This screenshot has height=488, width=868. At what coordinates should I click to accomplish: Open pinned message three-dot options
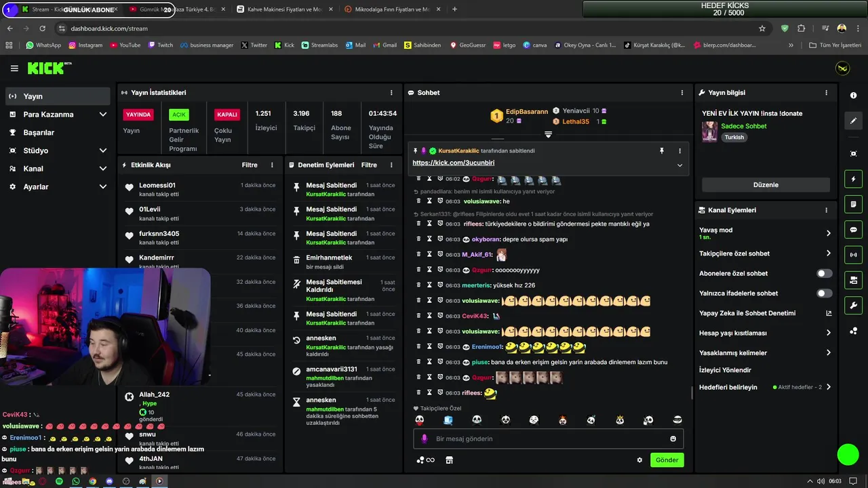coord(679,151)
